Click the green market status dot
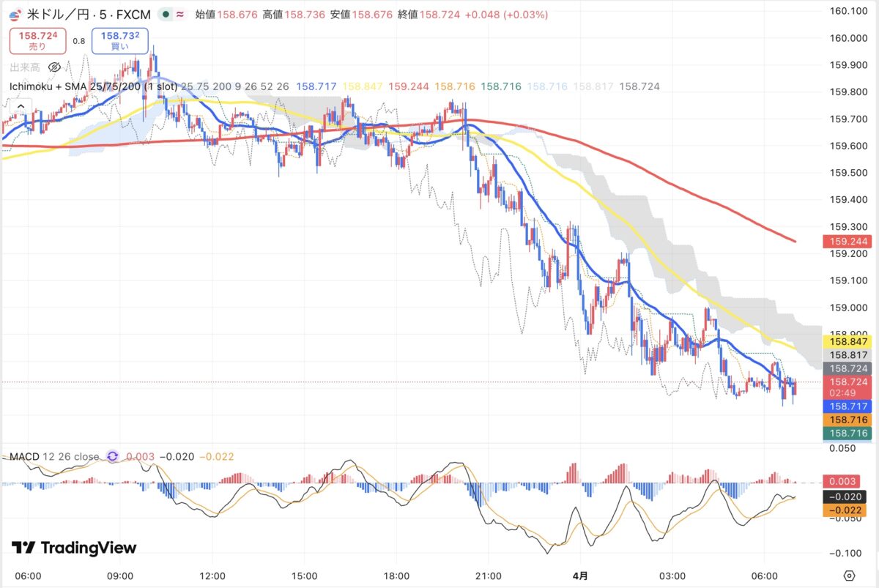879x588 pixels. (168, 15)
